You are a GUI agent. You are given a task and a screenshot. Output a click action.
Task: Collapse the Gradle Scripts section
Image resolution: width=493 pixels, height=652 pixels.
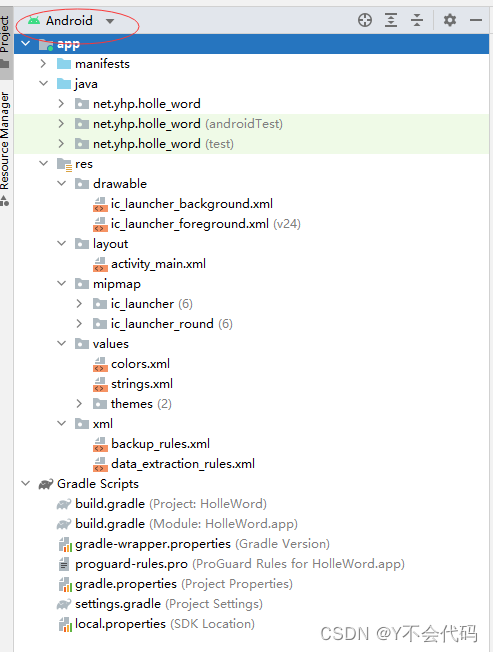tap(26, 484)
